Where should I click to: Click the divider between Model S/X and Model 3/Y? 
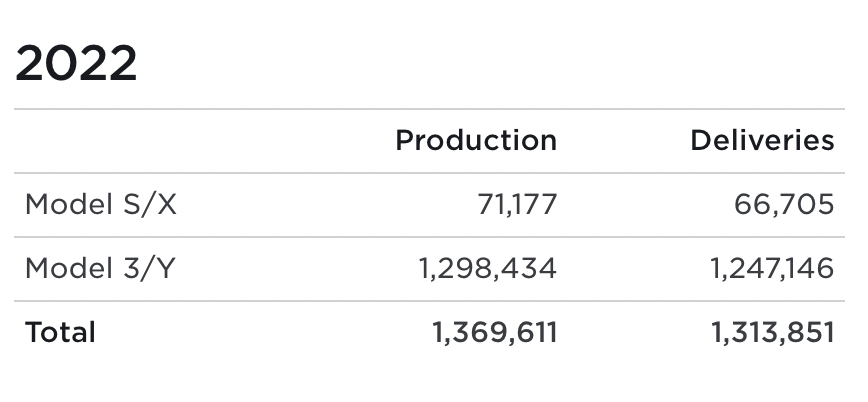coord(430,237)
